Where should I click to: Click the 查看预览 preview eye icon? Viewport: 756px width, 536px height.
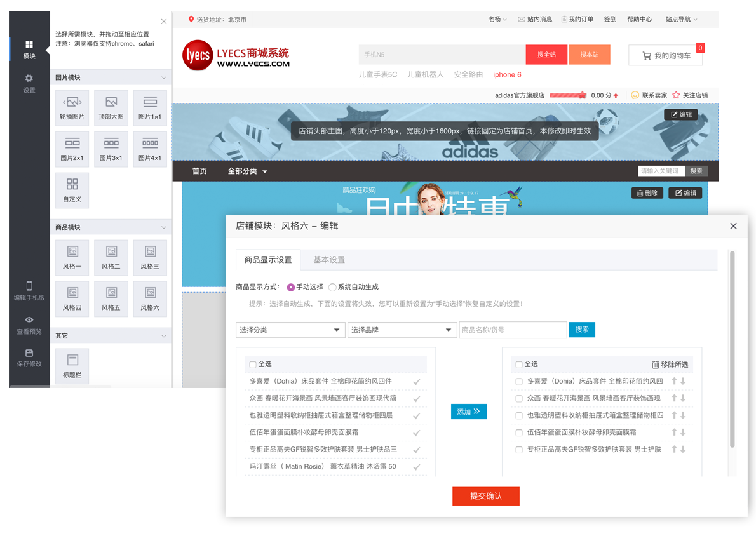[x=29, y=325]
